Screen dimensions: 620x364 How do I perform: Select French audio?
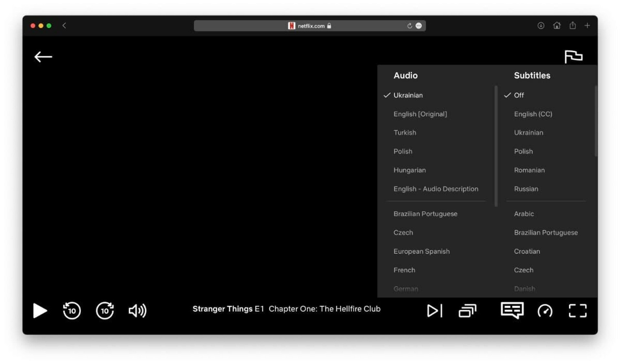404,270
